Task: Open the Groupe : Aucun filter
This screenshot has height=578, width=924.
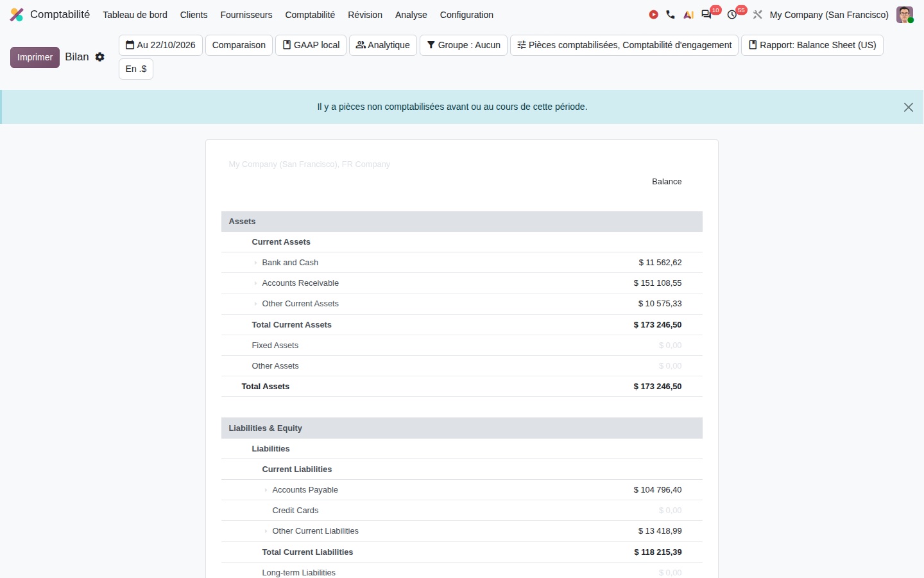Action: click(463, 45)
